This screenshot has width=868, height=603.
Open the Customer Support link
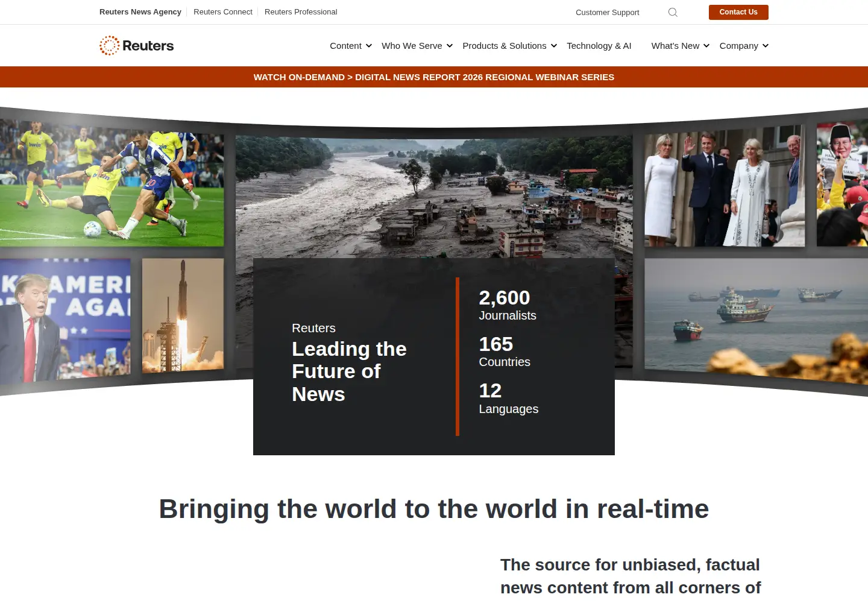click(x=607, y=12)
